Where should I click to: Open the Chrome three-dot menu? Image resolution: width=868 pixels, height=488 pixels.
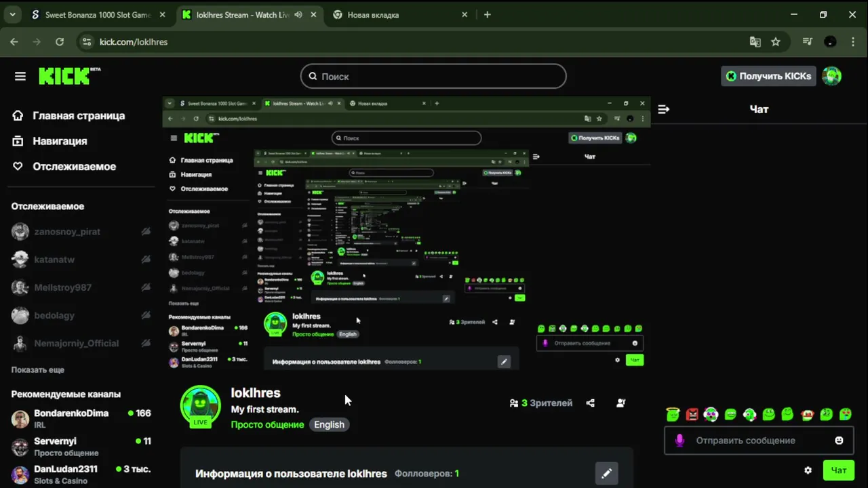coord(852,42)
